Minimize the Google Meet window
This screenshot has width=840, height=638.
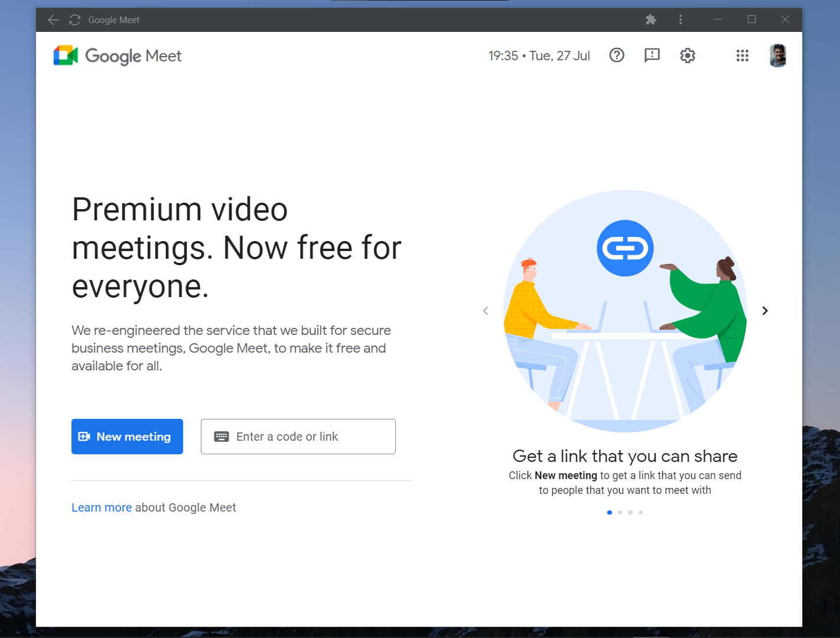718,19
